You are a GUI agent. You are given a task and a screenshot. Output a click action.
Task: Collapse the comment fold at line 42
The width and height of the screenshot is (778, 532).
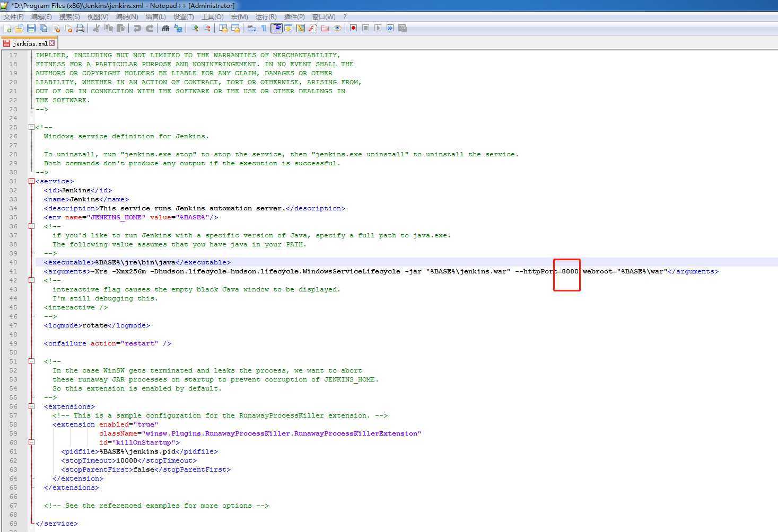[31, 280]
